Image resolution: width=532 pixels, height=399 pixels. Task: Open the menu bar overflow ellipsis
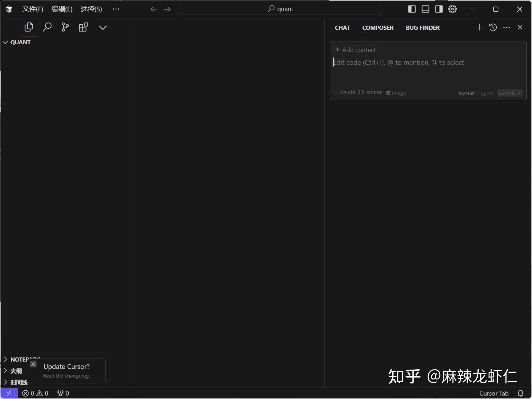click(116, 9)
